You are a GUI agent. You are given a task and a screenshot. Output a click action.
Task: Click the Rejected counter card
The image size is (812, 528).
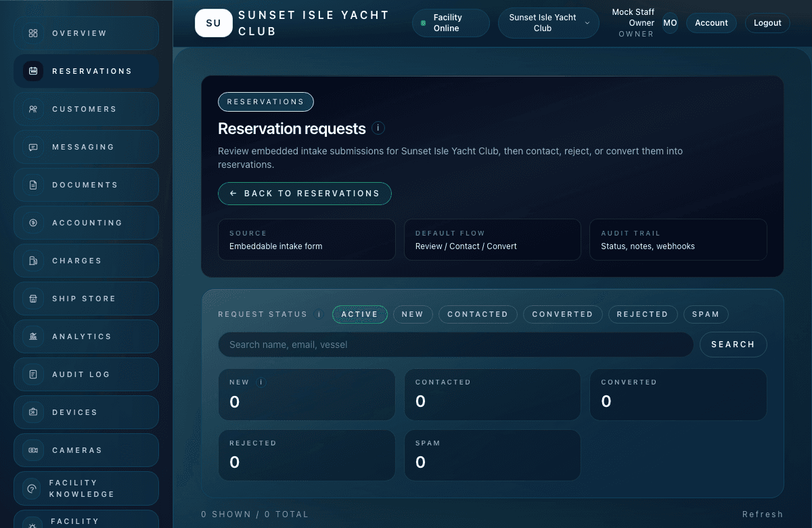[307, 456]
